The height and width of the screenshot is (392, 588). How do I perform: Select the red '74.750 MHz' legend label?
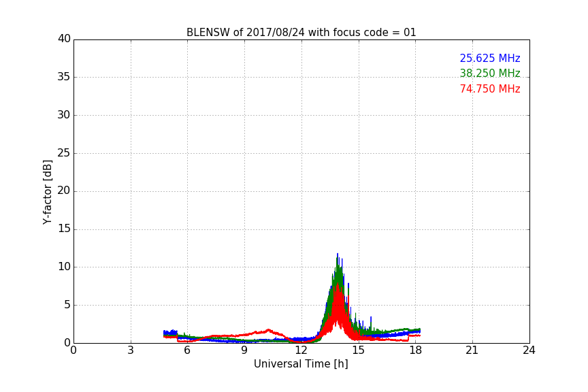tap(490, 89)
